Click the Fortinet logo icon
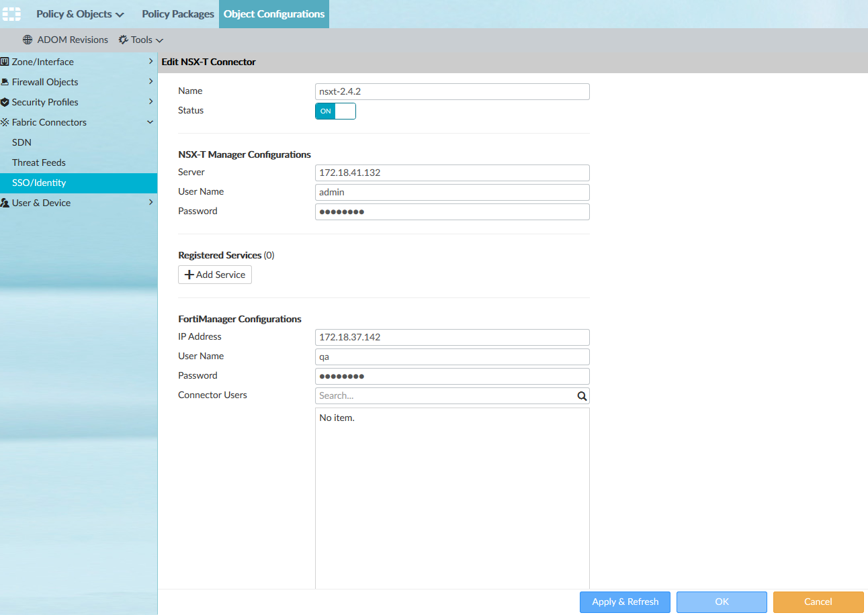The width and height of the screenshot is (868, 615). click(12, 13)
